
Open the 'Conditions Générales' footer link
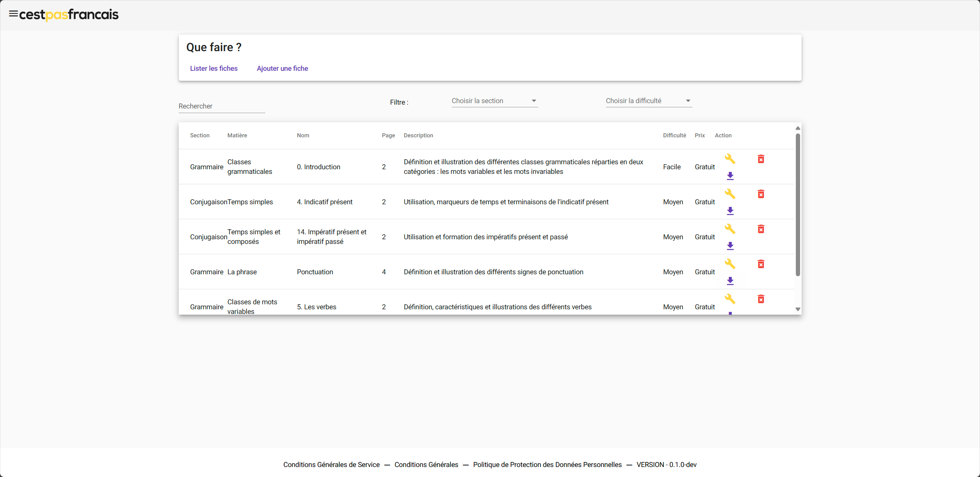click(x=426, y=465)
